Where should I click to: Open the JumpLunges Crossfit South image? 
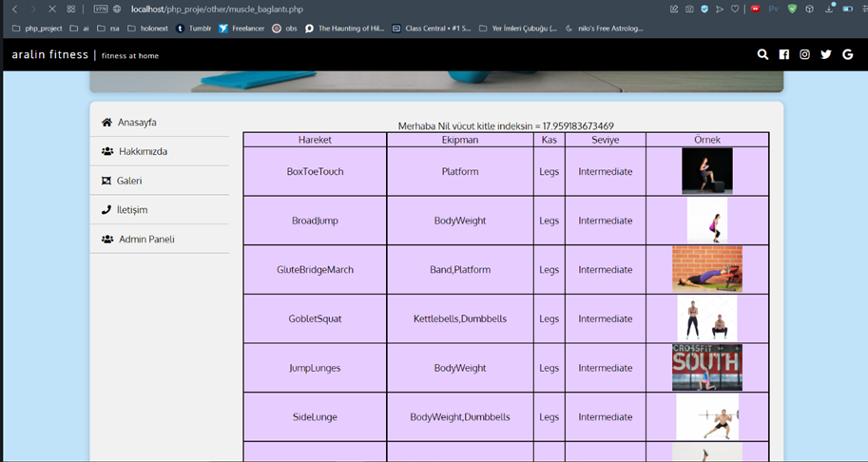point(707,367)
